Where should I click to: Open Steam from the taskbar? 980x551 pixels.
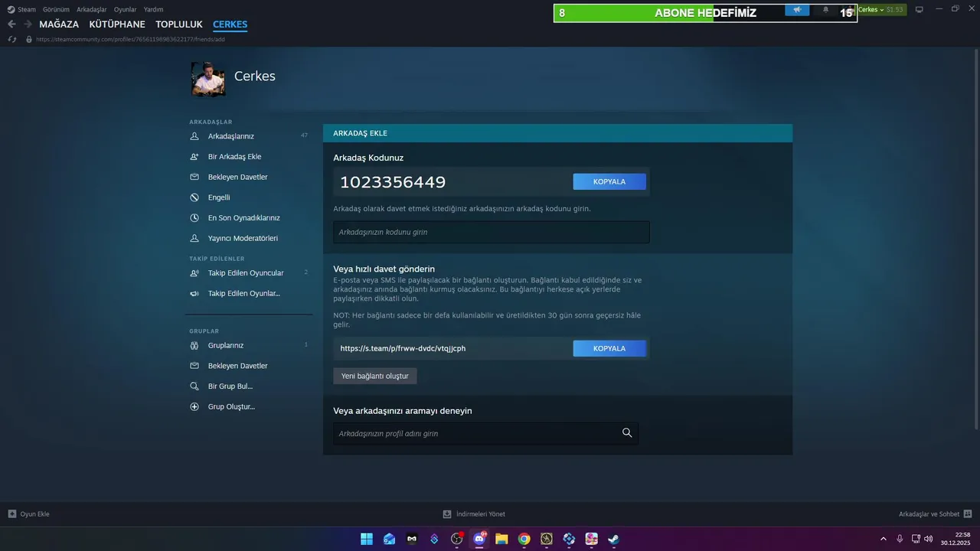click(x=613, y=539)
